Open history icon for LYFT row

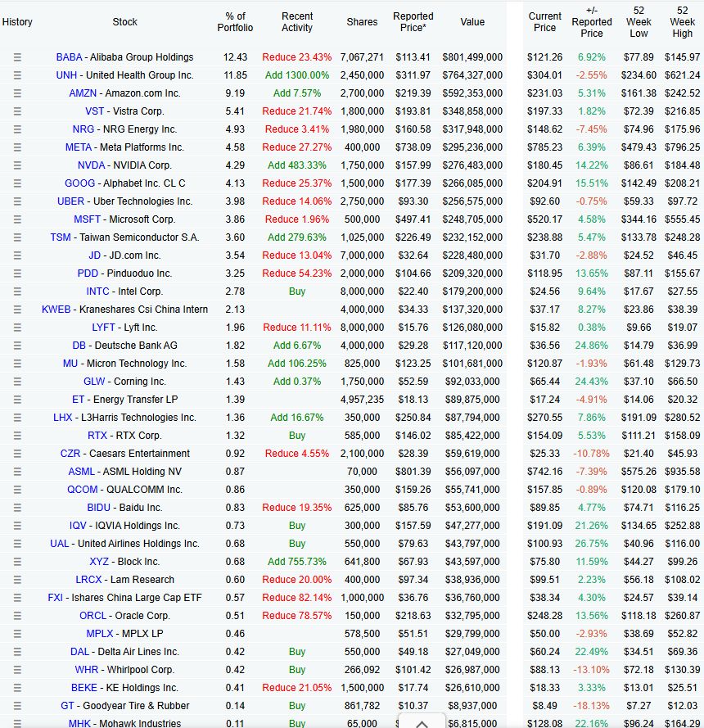[18, 328]
